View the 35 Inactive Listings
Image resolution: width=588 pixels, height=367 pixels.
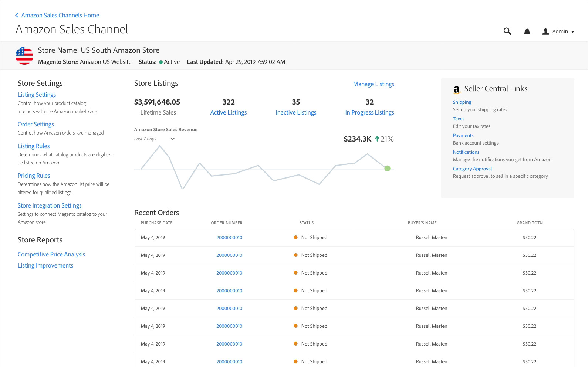click(296, 112)
